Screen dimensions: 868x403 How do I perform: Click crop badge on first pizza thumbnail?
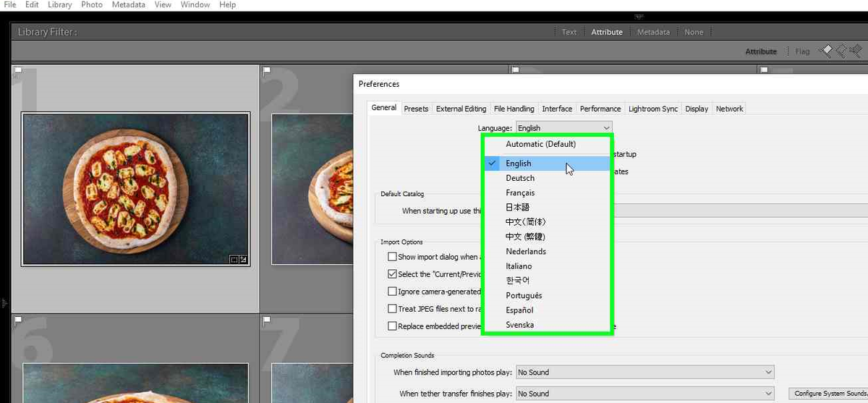pos(234,260)
